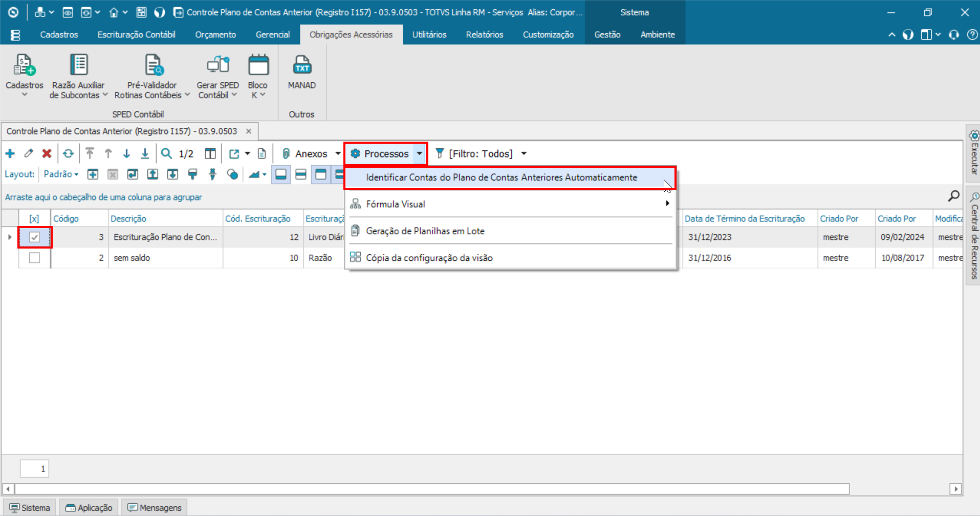Go to last record arrow icon
Screen dimensions: 980x516
click(145, 153)
